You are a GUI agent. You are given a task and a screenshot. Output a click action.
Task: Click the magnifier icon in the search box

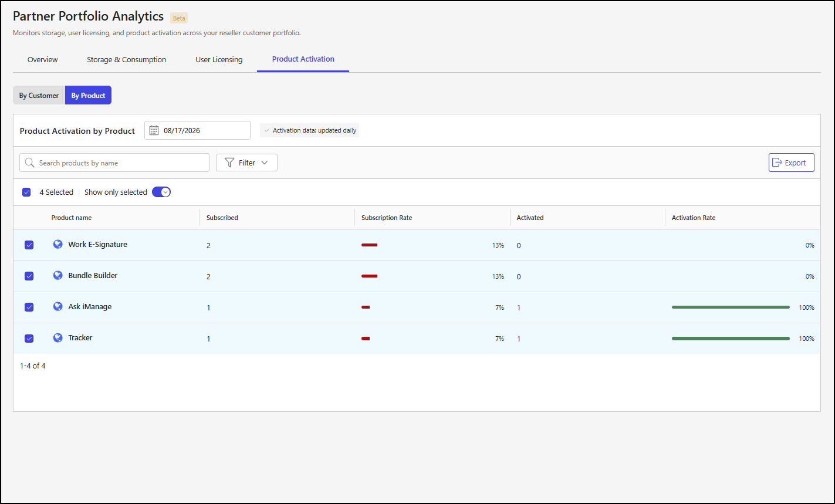click(x=30, y=163)
